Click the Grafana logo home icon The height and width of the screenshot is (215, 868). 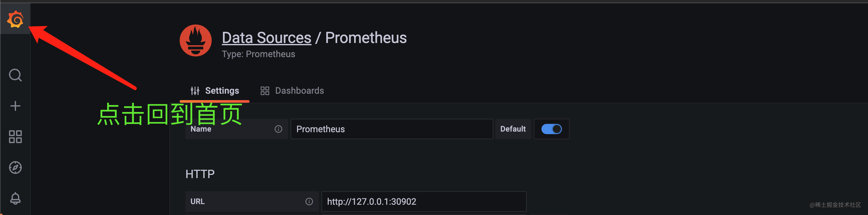15,19
